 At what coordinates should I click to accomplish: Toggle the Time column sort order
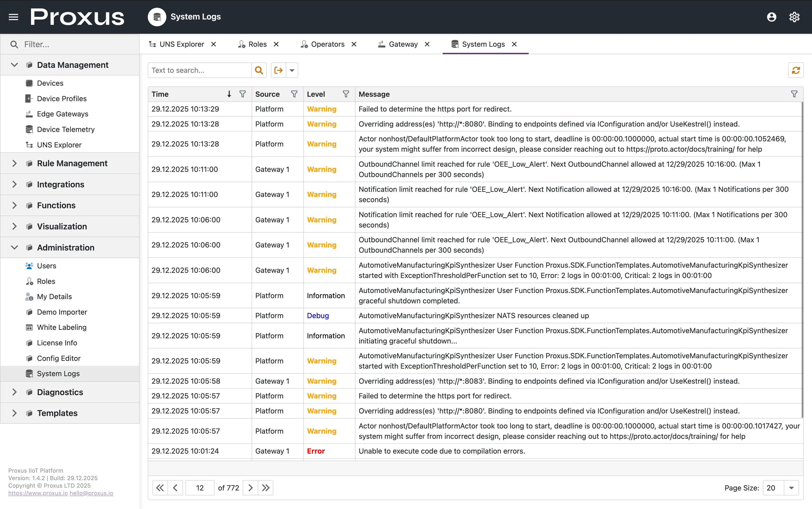click(229, 94)
